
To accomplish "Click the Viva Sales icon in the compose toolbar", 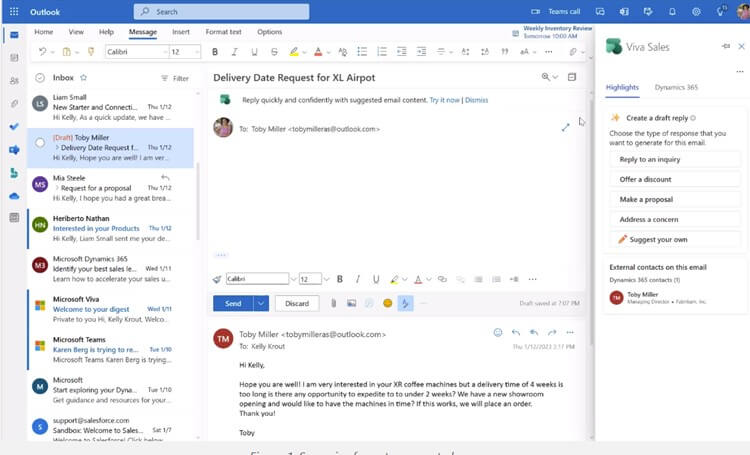I will tap(405, 303).
